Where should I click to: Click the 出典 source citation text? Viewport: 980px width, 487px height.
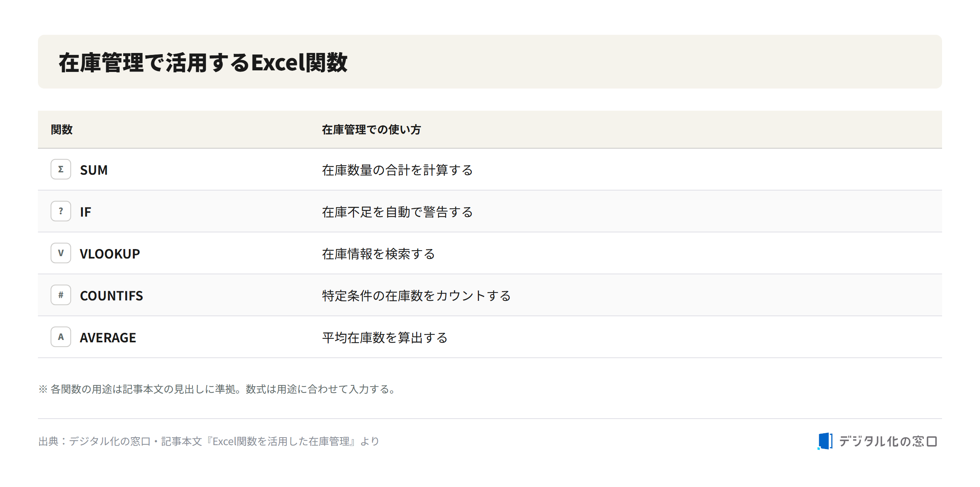pos(209,441)
